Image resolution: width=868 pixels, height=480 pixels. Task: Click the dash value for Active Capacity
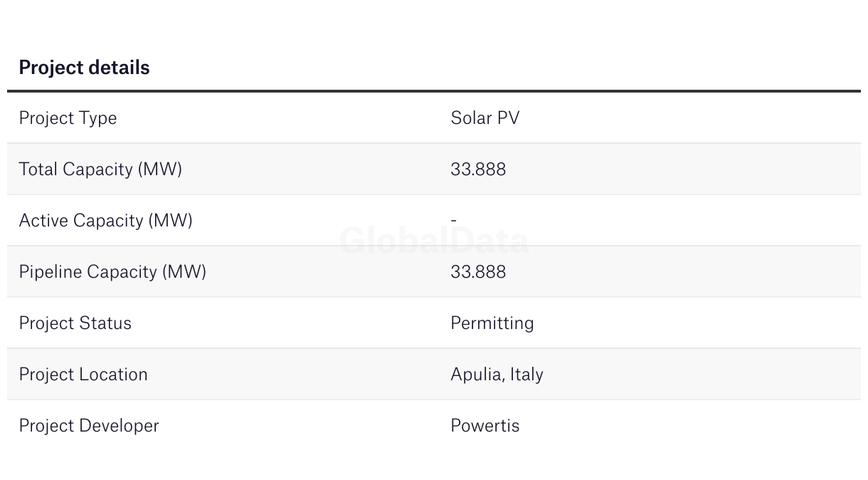point(454,220)
